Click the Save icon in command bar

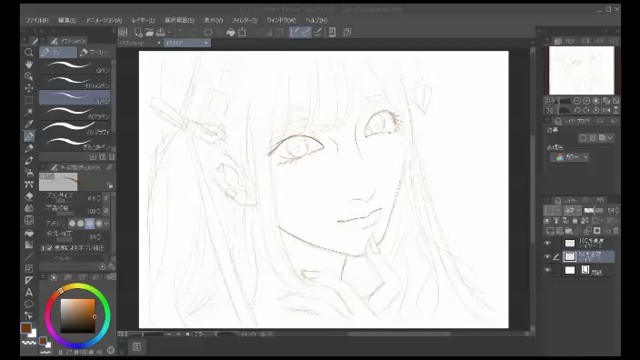[160, 32]
